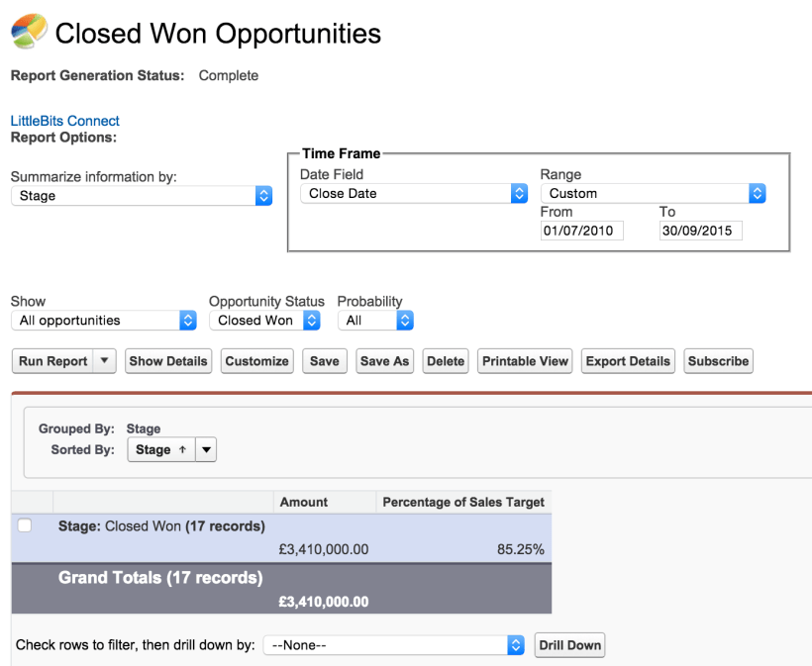The height and width of the screenshot is (666, 812).
Task: Click the report pie chart icon
Action: [28, 33]
